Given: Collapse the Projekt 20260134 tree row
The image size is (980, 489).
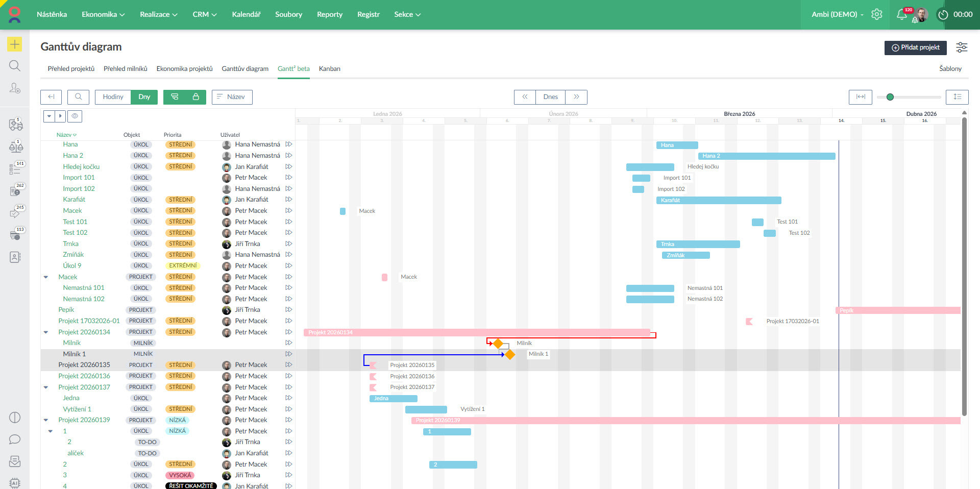Looking at the screenshot, I should [46, 332].
